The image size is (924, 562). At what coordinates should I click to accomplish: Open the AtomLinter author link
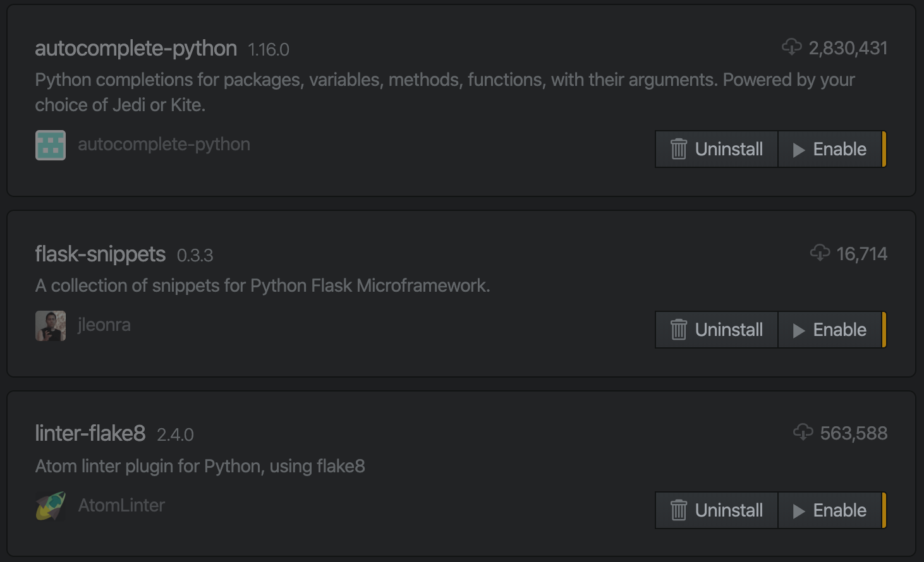point(121,506)
